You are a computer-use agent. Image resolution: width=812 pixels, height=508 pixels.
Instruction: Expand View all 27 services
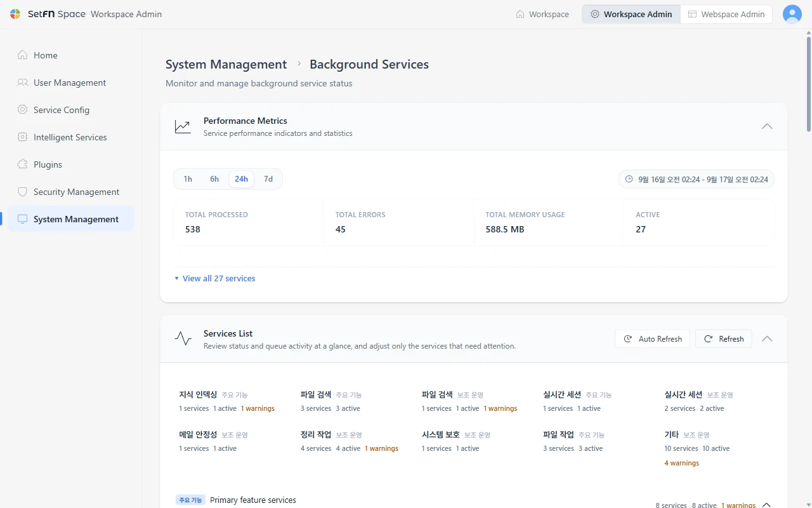point(214,278)
